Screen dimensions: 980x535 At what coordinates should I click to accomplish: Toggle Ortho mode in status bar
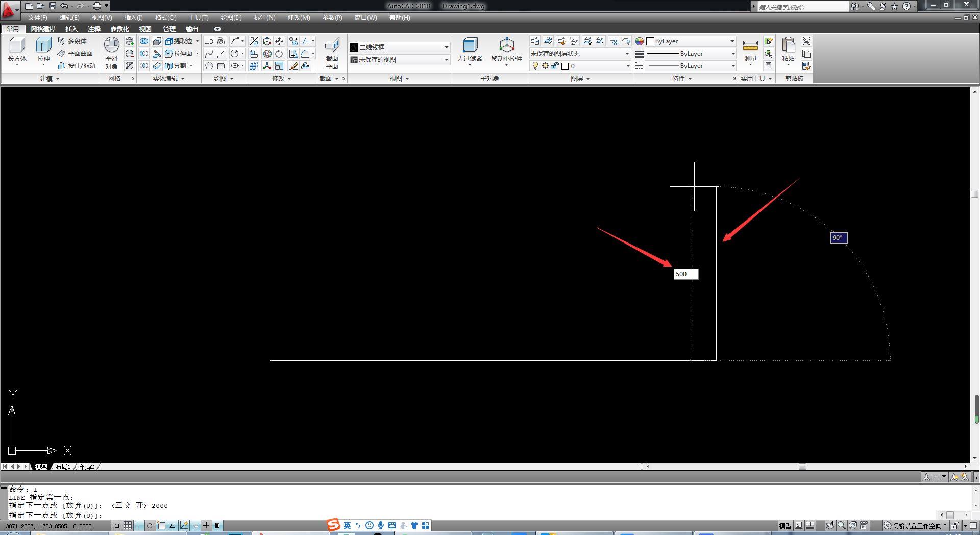click(139, 525)
